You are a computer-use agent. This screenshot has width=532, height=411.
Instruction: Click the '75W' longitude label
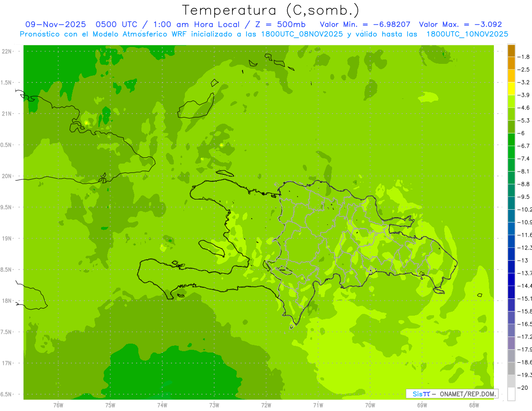point(110,405)
